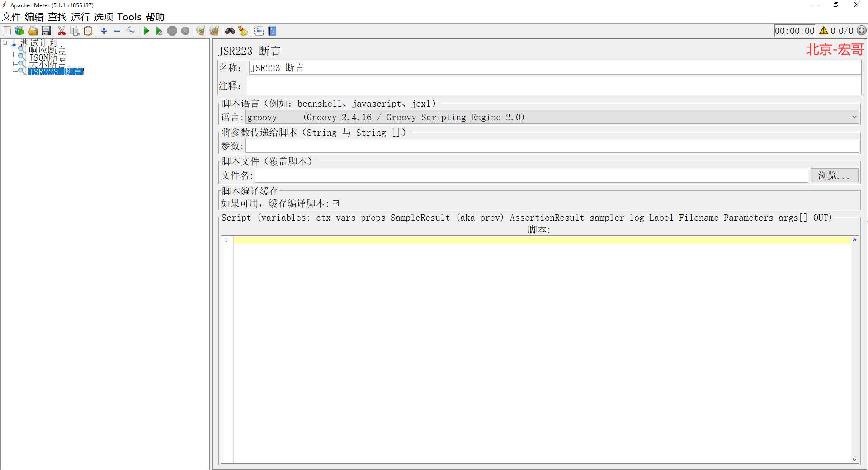The width and height of the screenshot is (868, 470).
Task: Click the magnifier icon beside 响应断言
Action: pos(22,50)
